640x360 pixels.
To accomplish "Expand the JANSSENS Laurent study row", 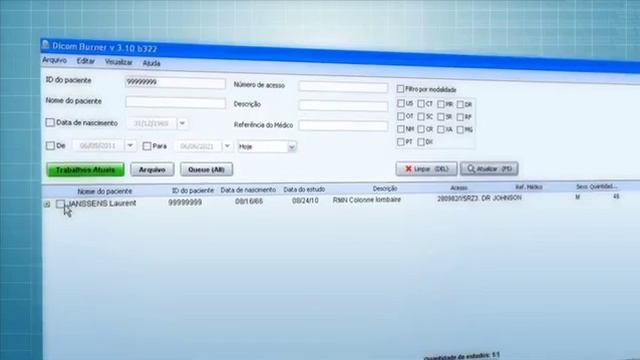I will 47,204.
